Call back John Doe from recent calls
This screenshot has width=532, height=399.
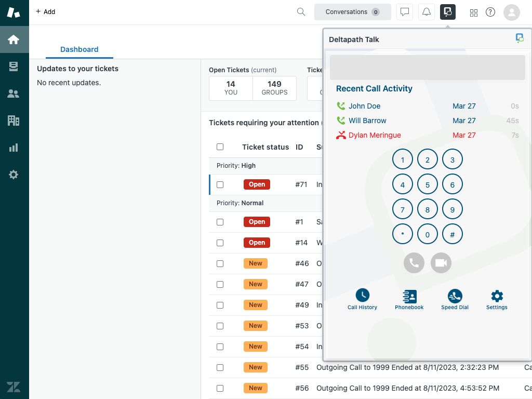pyautogui.click(x=364, y=106)
